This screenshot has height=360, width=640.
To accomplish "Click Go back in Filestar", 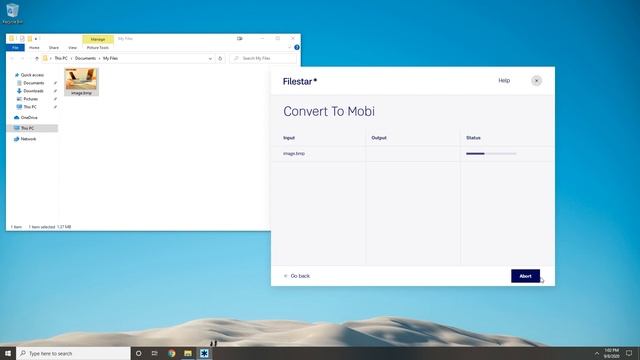I will 297,276.
